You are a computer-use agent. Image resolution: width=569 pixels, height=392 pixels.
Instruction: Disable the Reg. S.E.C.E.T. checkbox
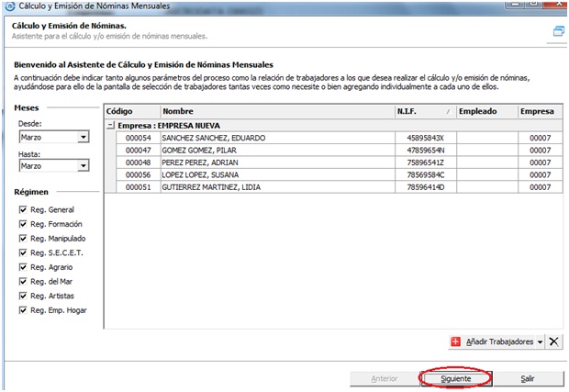(x=23, y=252)
